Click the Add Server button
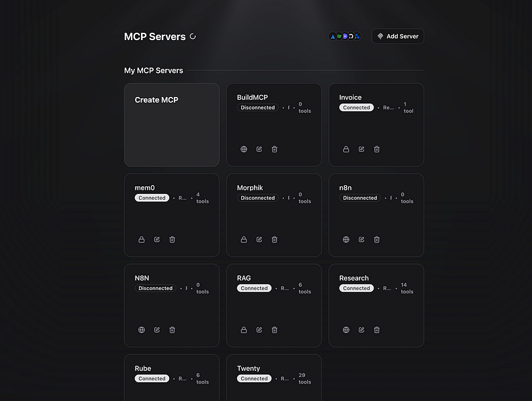532x401 pixels. pos(398,36)
